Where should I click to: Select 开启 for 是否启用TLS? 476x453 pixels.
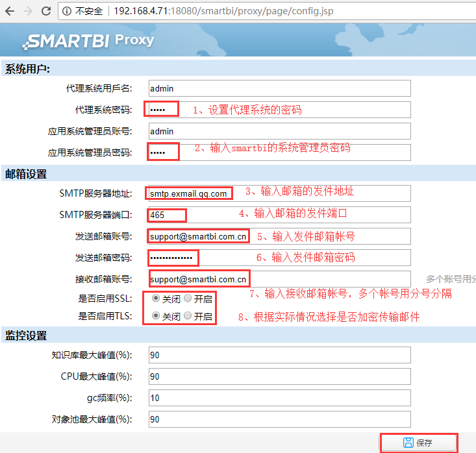(x=188, y=316)
